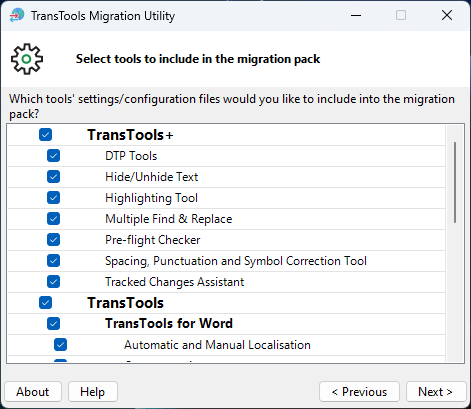Uncheck the Highlighting Tool checkbox
This screenshot has height=409, width=471.
tap(53, 198)
